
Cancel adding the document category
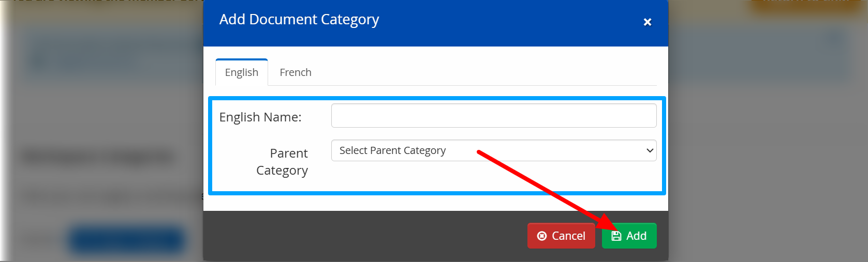pos(561,236)
